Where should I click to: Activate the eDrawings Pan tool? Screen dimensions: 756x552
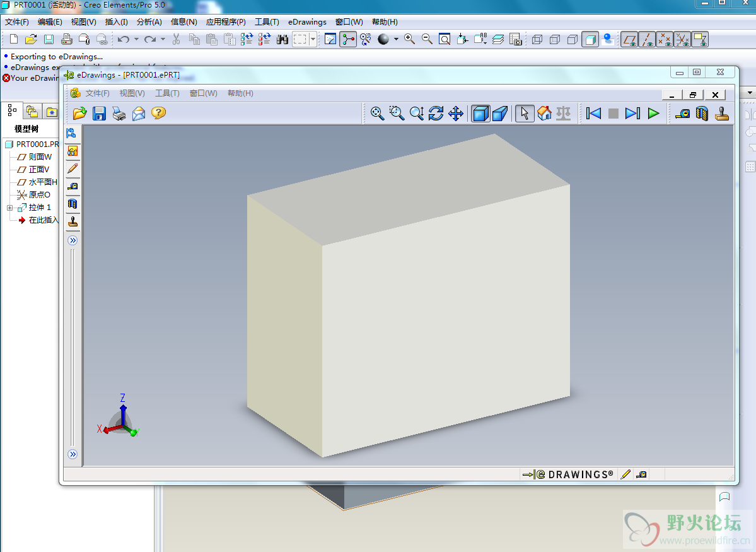[456, 114]
